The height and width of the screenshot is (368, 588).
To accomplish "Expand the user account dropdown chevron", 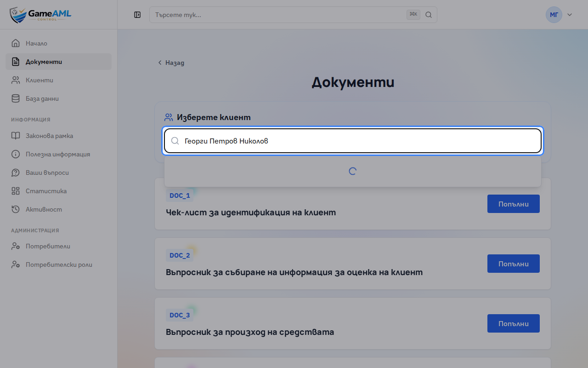I will pyautogui.click(x=570, y=15).
